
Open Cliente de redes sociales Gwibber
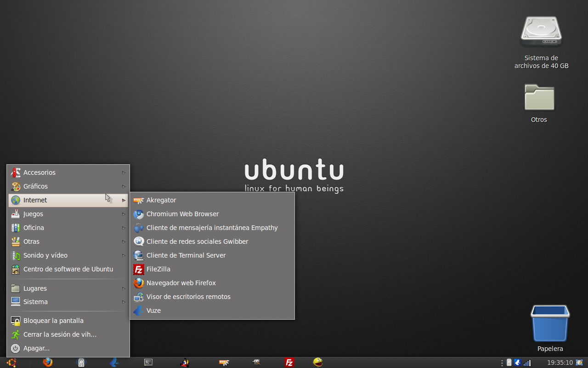tap(212, 241)
